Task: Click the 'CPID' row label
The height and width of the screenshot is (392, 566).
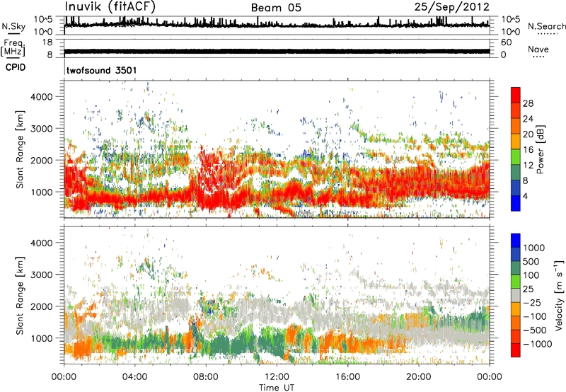Action: pyautogui.click(x=16, y=67)
